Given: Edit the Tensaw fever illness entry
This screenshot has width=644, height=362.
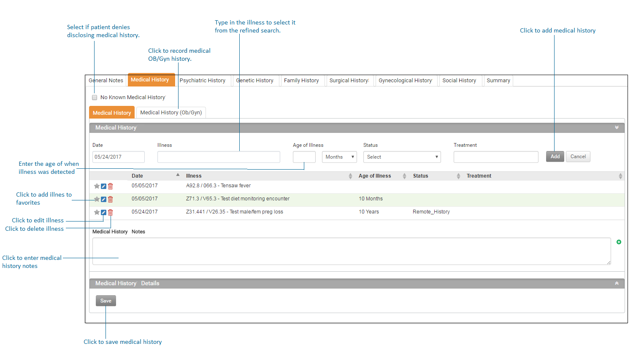Looking at the screenshot, I should pyautogui.click(x=103, y=186).
